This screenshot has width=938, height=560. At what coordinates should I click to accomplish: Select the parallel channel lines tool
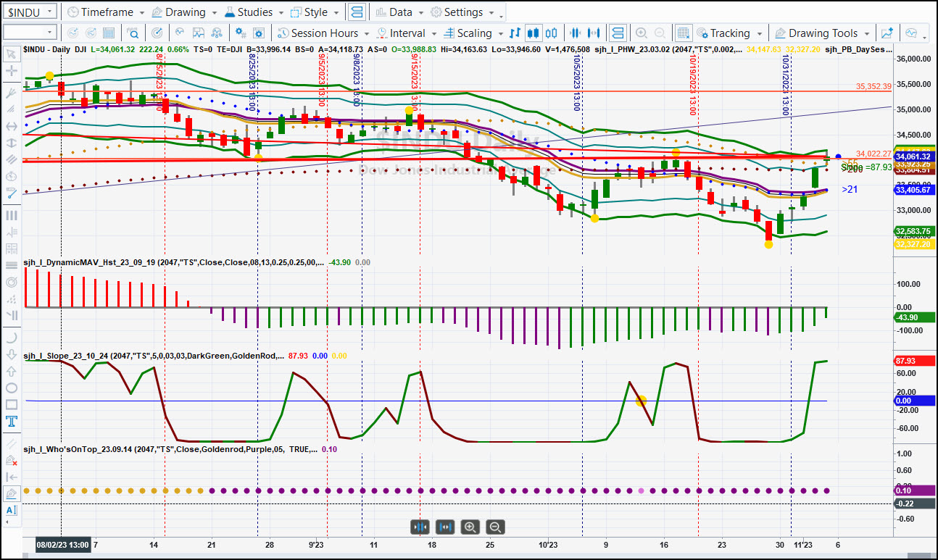pos(11,159)
